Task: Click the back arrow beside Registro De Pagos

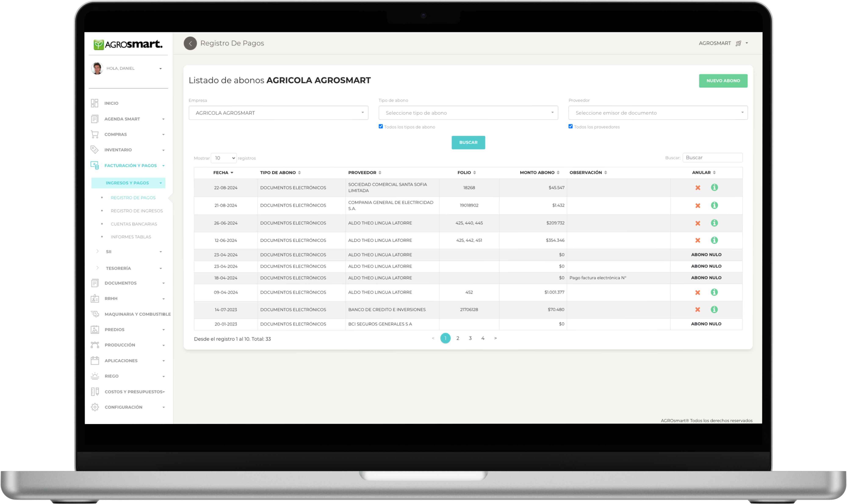Action: pos(190,43)
